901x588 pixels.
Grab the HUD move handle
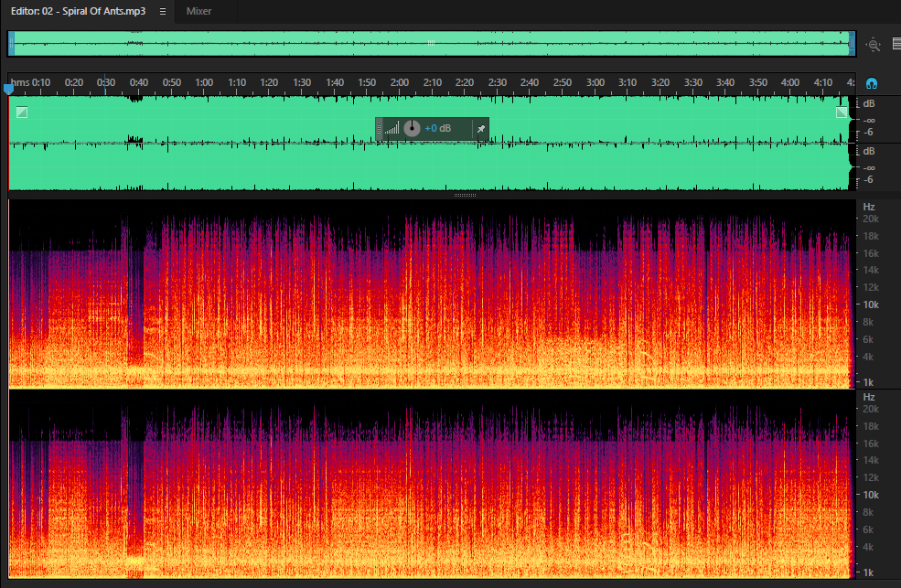click(379, 129)
